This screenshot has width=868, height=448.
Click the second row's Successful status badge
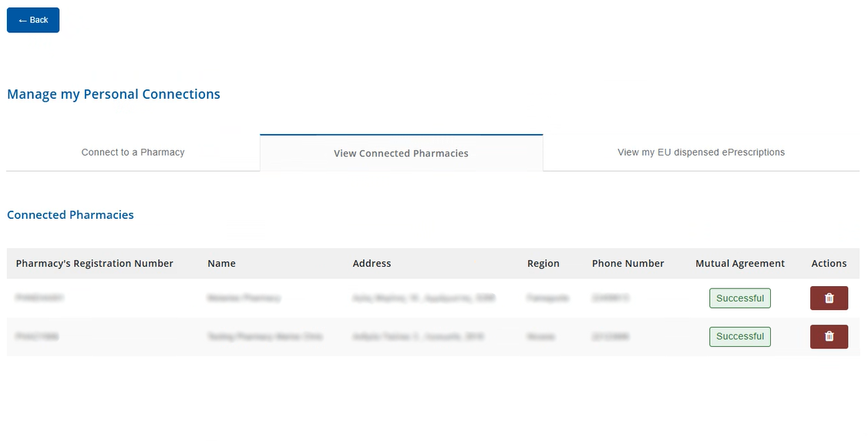pos(739,336)
